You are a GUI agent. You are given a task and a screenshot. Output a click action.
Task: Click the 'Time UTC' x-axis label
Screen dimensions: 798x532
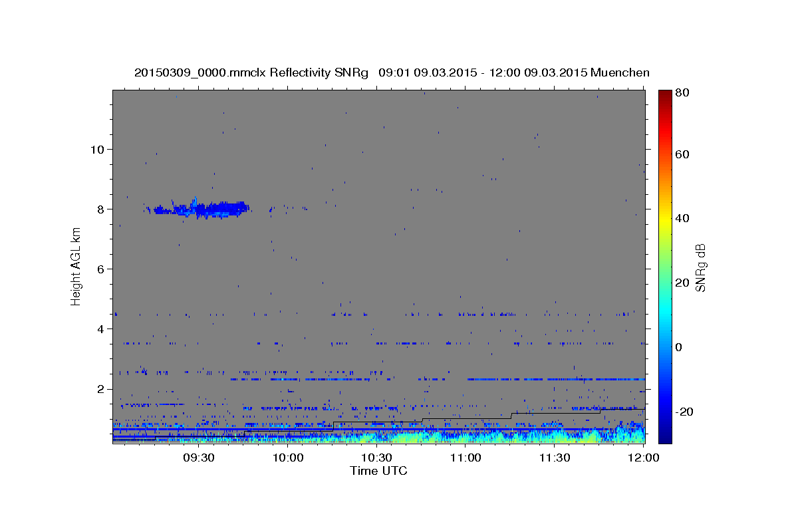(x=378, y=471)
